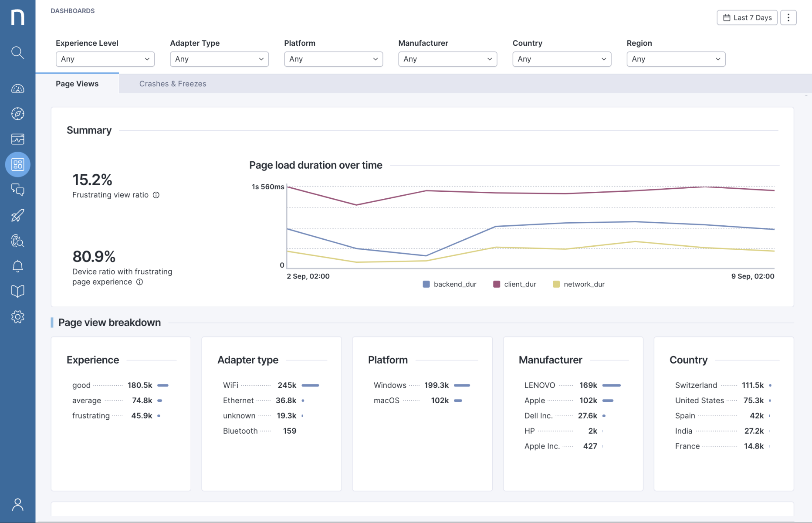Open administration gear icon in sidebar
The height and width of the screenshot is (523, 812).
tap(17, 317)
